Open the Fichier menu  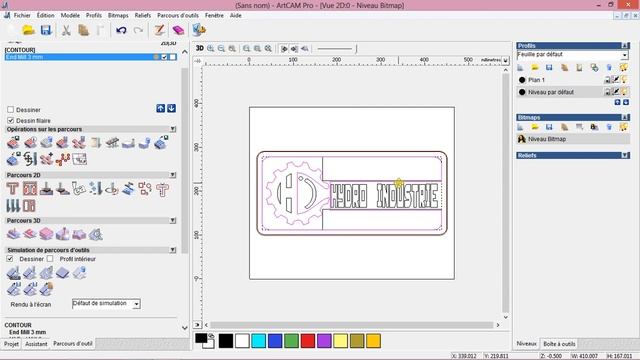22,15
